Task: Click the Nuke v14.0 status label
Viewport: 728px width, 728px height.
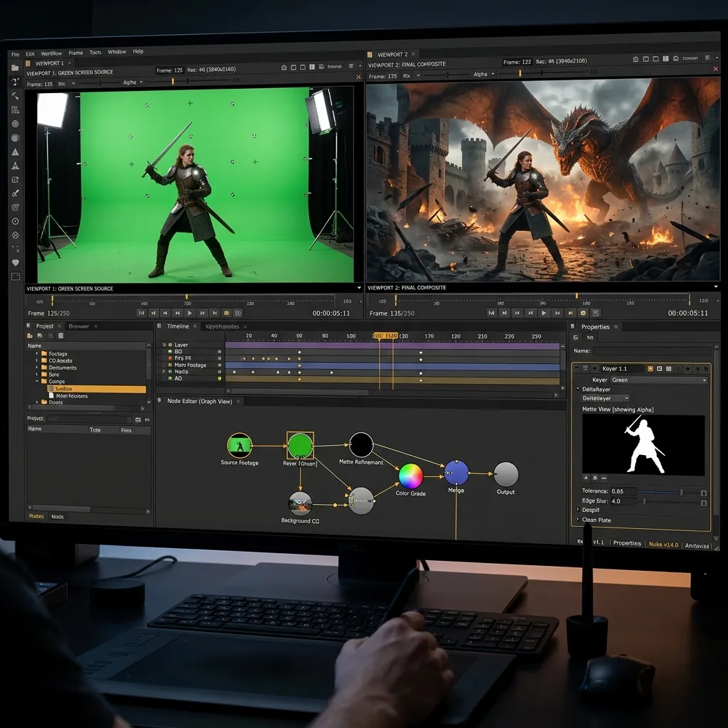Action: 663,545
